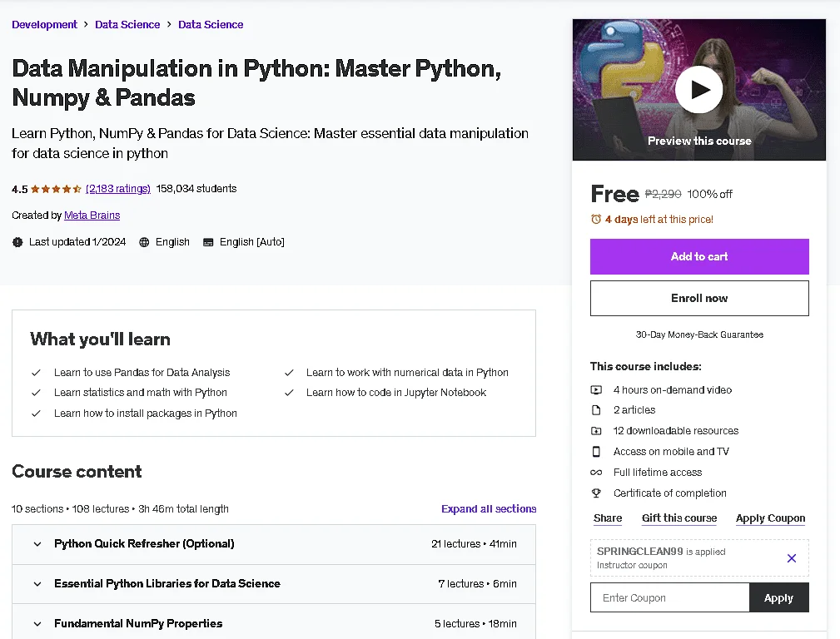
Task: Click the closed captions icon
Action: point(208,242)
